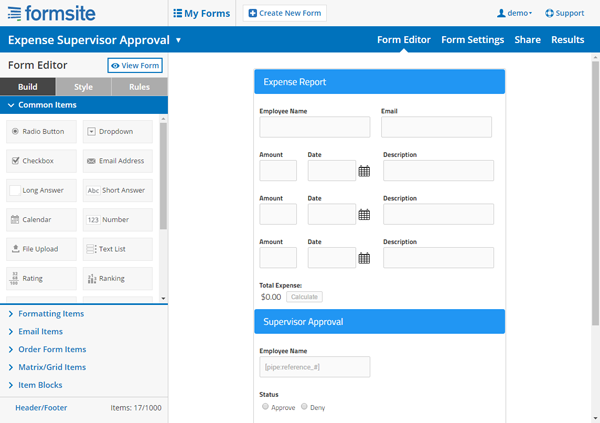Pick the Calendar item from build panel

pos(42,219)
